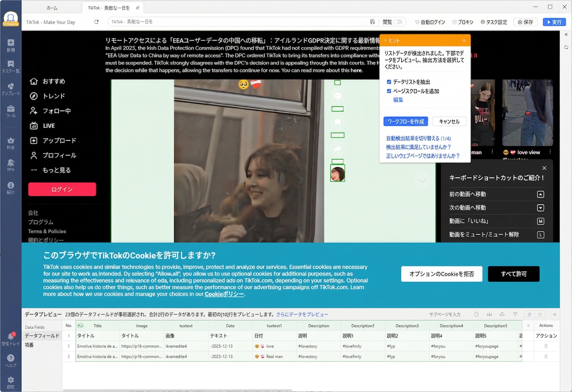Open the RPA sidebar panel
Image resolution: width=572 pixels, height=392 pixels.
11,164
